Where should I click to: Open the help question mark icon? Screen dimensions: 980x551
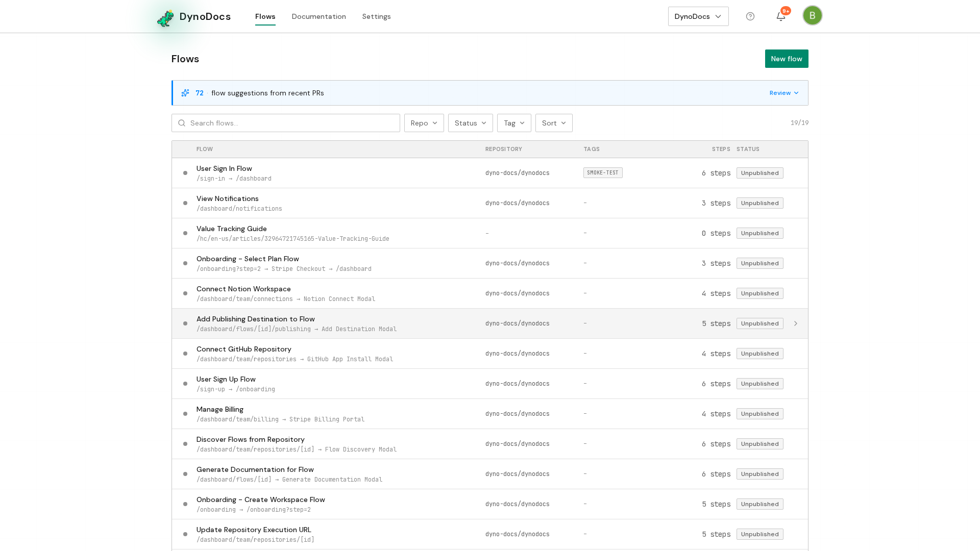(x=750, y=16)
